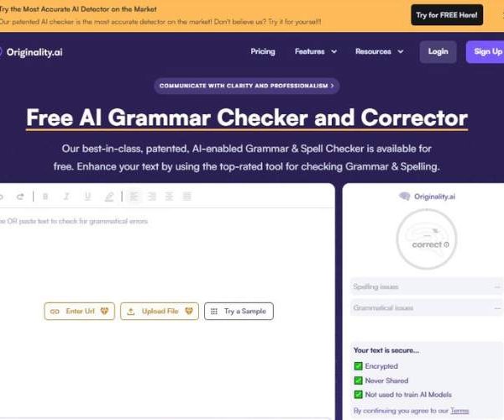504x420 pixels.
Task: Click 'Try the Most Accurate AI Detector' banner title
Action: coord(78,9)
